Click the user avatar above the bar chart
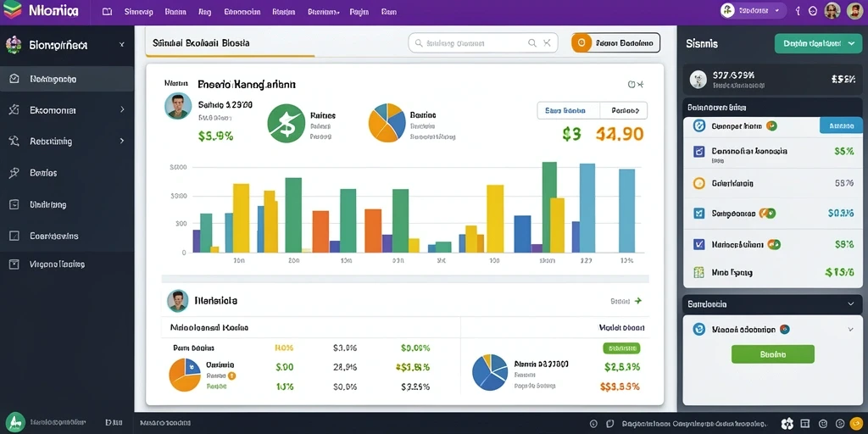The height and width of the screenshot is (434, 868). pyautogui.click(x=178, y=106)
